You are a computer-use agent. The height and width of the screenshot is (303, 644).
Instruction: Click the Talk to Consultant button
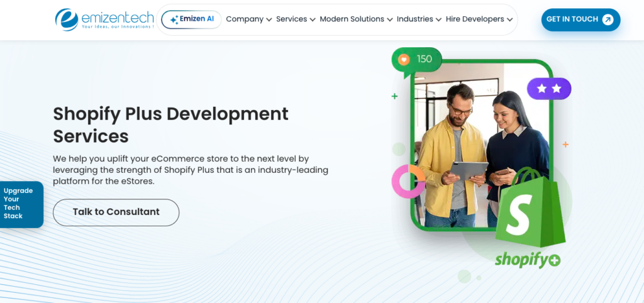pyautogui.click(x=116, y=212)
